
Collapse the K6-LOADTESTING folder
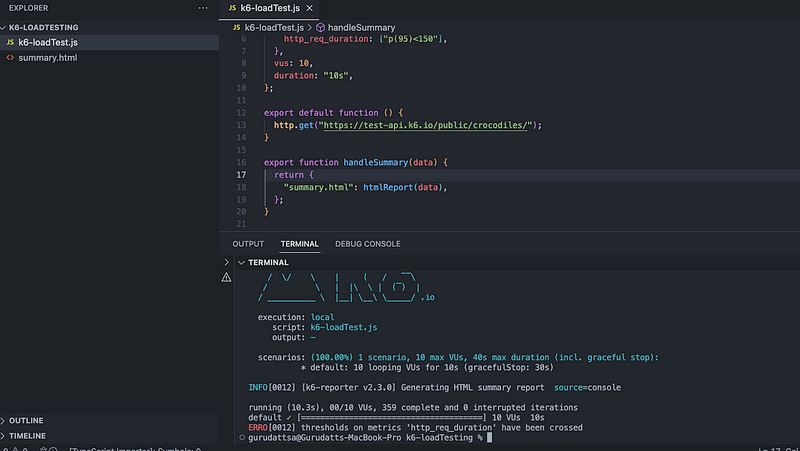5,27
